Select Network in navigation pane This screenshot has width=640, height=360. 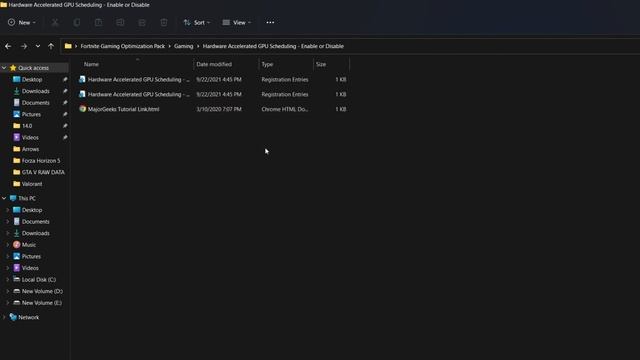coord(29,317)
